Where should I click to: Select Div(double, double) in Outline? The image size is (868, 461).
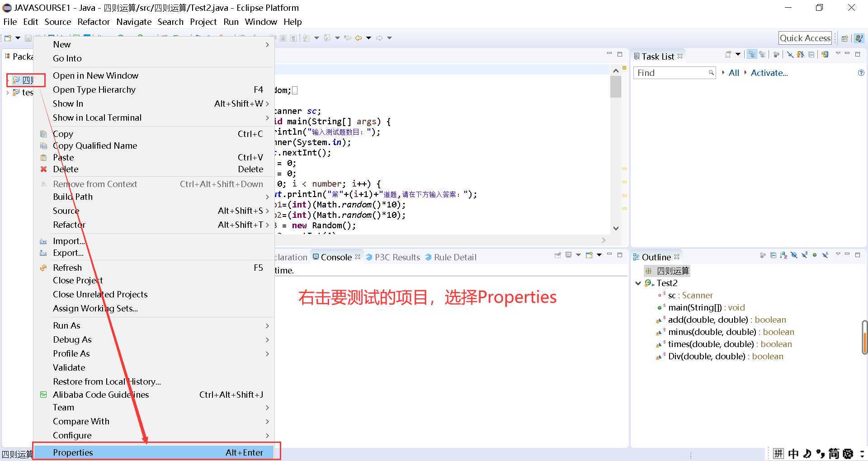tap(720, 356)
